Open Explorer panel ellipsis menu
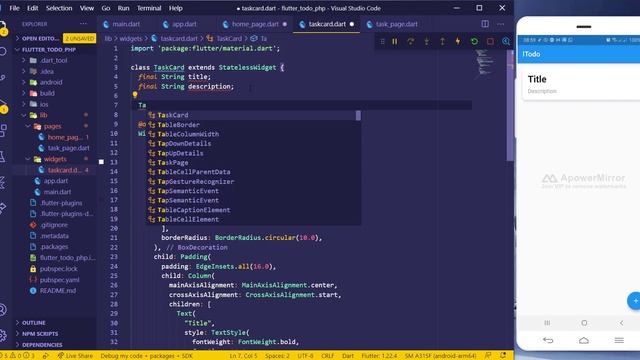 (x=83, y=24)
